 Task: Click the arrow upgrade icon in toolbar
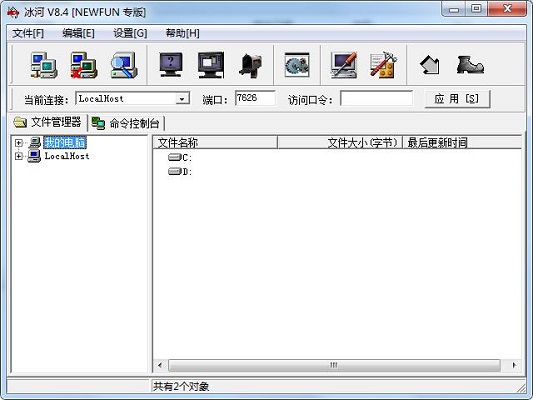(430, 65)
